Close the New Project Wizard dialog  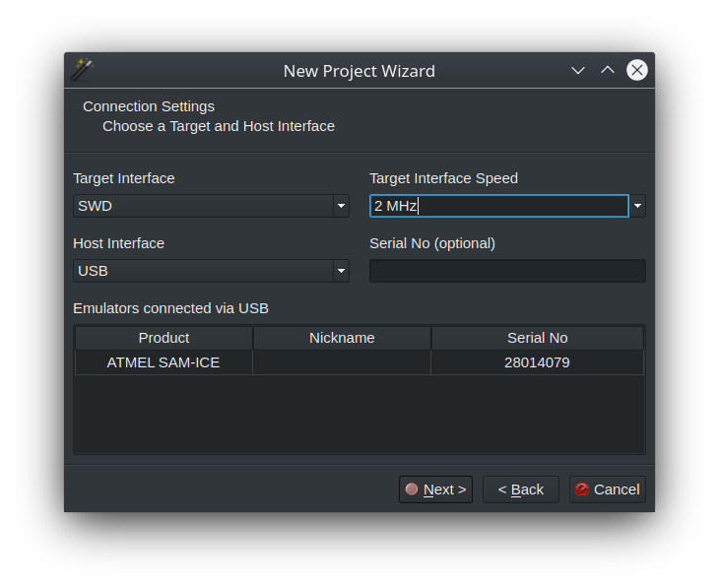pyautogui.click(x=637, y=70)
